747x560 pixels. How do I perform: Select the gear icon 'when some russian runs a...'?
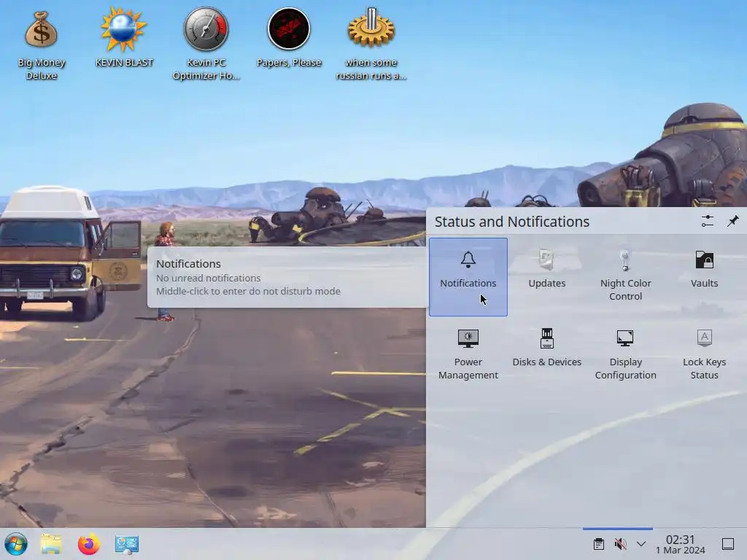(x=371, y=44)
